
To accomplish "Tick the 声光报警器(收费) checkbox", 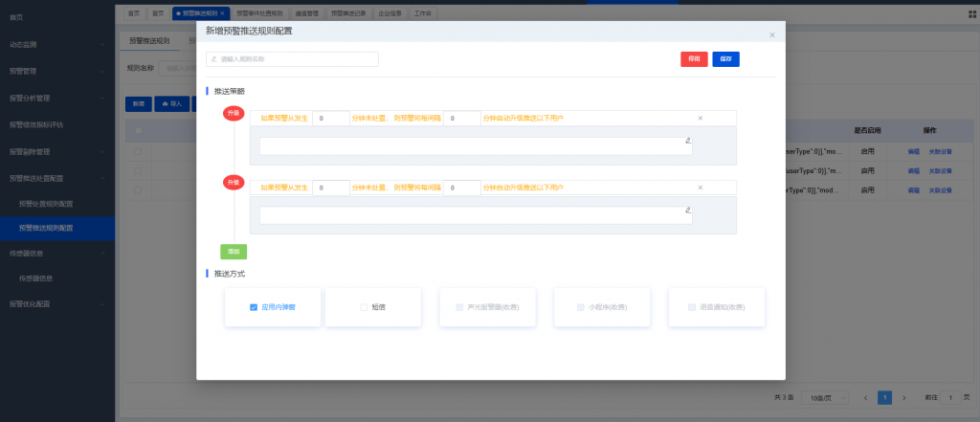I will 459,307.
